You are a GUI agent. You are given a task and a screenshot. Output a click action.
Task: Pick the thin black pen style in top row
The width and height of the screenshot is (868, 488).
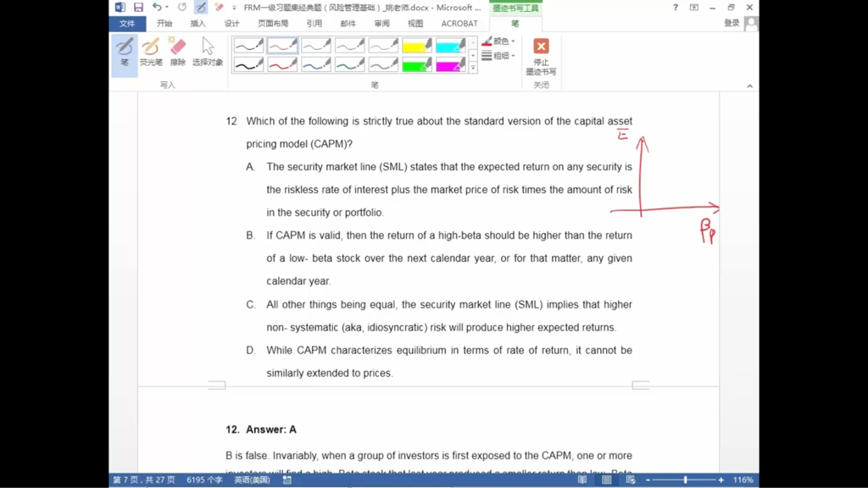click(248, 45)
